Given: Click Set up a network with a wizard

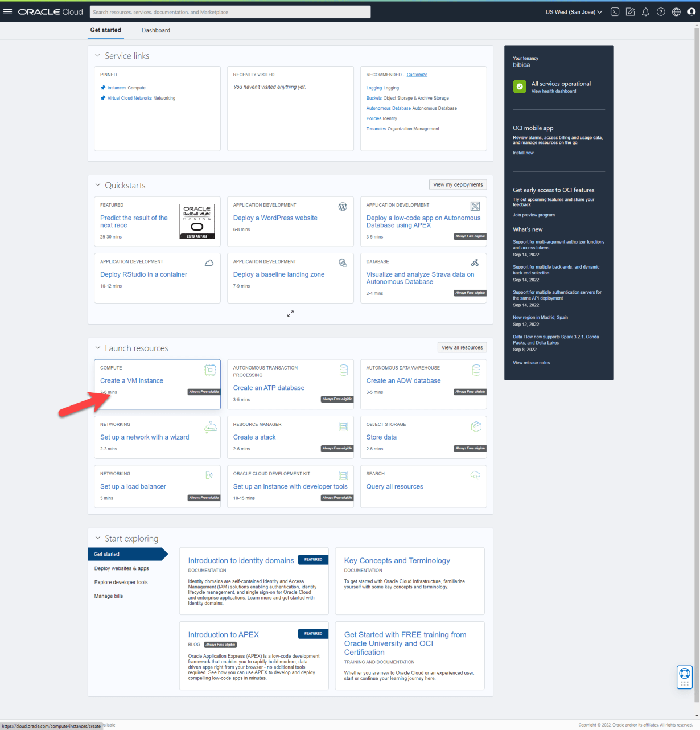Looking at the screenshot, I should [145, 437].
